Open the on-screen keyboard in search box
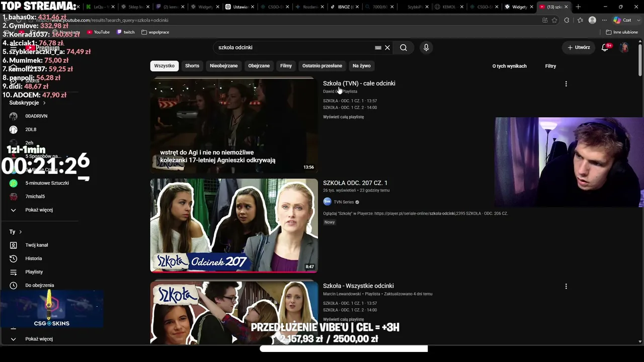644x362 pixels. tap(378, 47)
